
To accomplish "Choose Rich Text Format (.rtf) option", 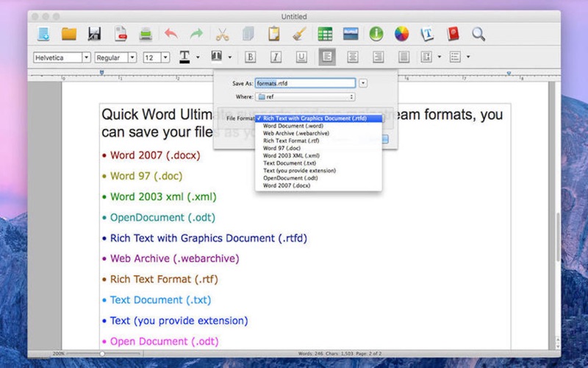I will 319,141.
